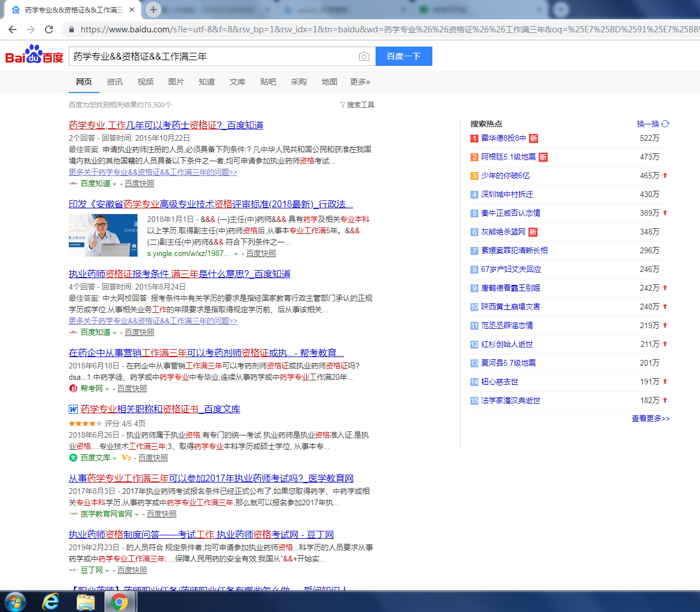This screenshot has height=612, width=700.
Task: Open result 药学专业,工作几年可以考药士资格证
Action: [166, 125]
